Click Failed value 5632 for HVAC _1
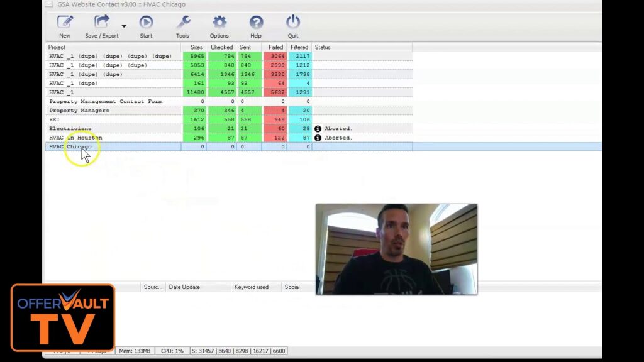Viewport: 644px width, 362px height. tap(277, 92)
